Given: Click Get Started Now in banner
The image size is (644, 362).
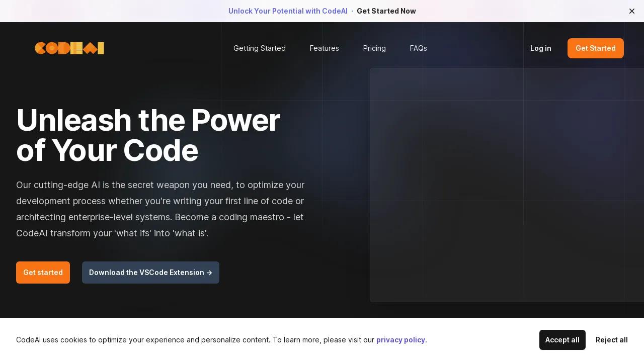Looking at the screenshot, I should pos(386,11).
